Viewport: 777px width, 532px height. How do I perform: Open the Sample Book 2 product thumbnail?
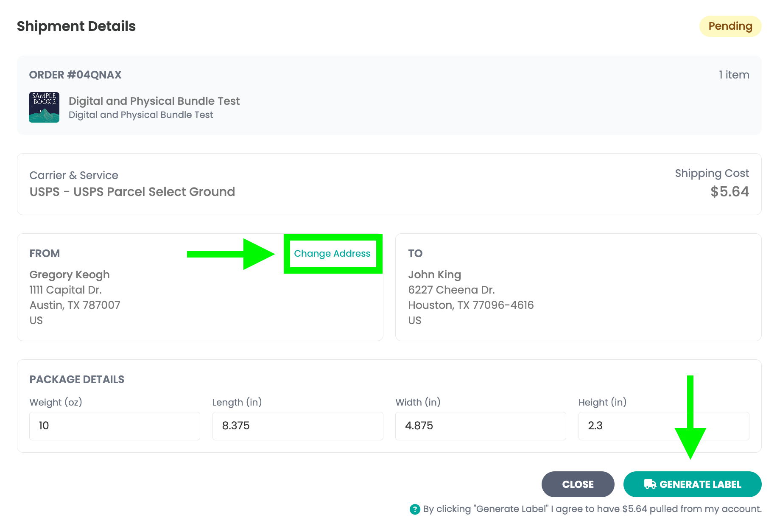click(x=44, y=107)
